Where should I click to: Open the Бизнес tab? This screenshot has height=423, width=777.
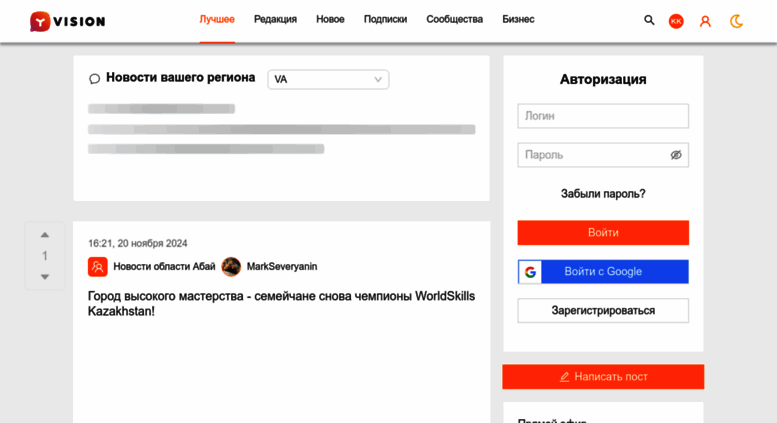click(518, 19)
